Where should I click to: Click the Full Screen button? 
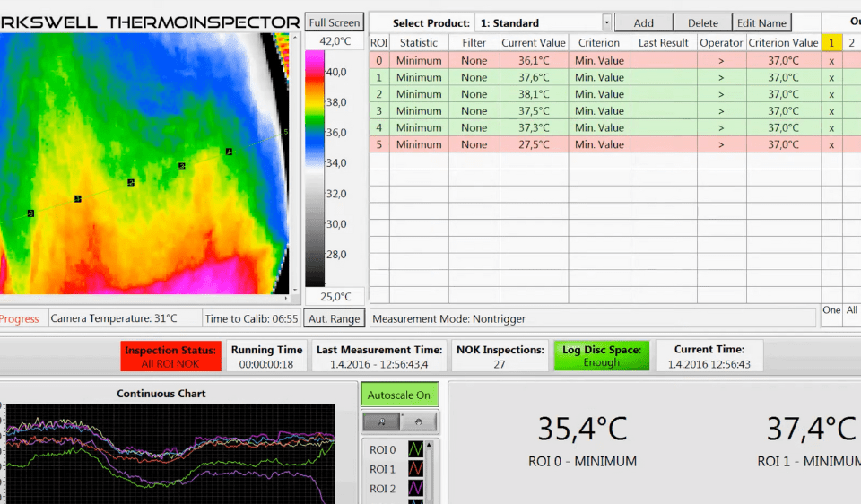tap(334, 22)
